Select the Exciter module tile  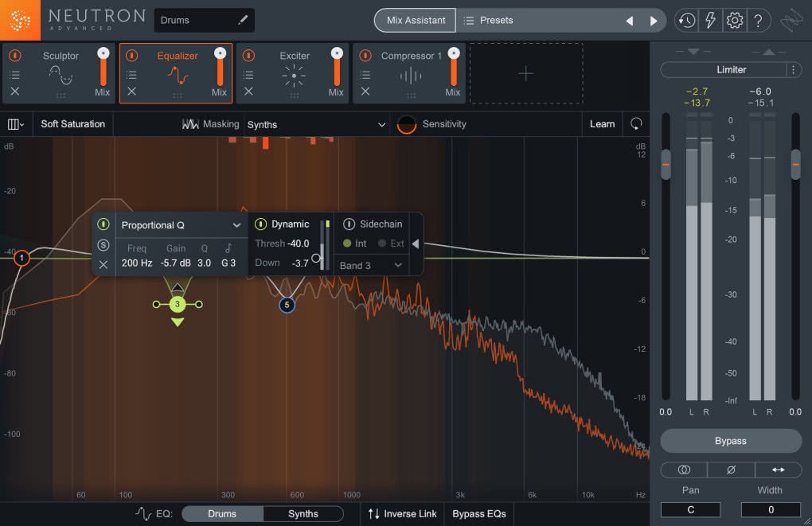point(292,73)
